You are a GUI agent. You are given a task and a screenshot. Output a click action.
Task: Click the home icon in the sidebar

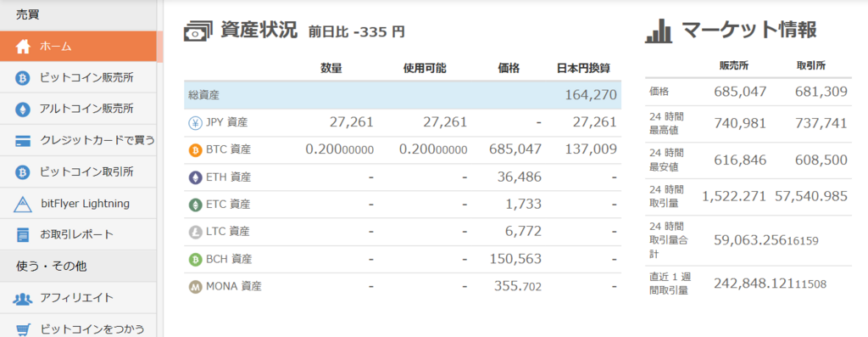pyautogui.click(x=23, y=47)
